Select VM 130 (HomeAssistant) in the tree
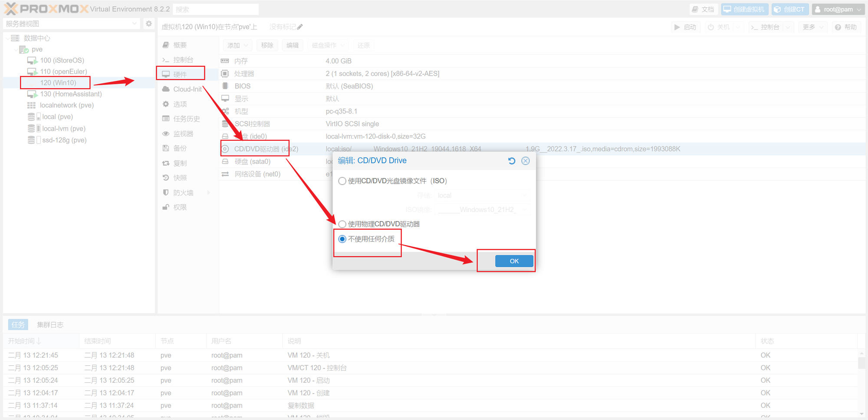 71,94
